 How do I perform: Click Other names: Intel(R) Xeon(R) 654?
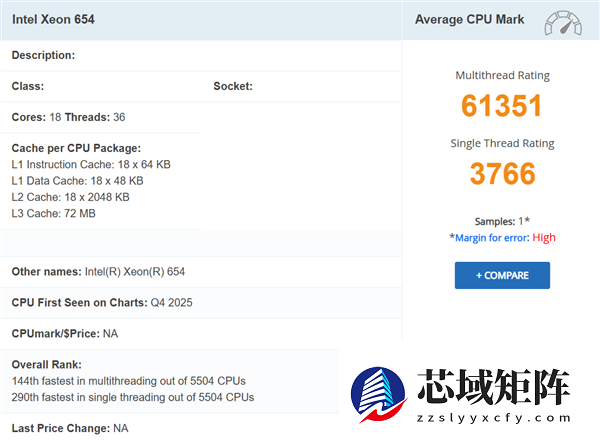(x=98, y=272)
